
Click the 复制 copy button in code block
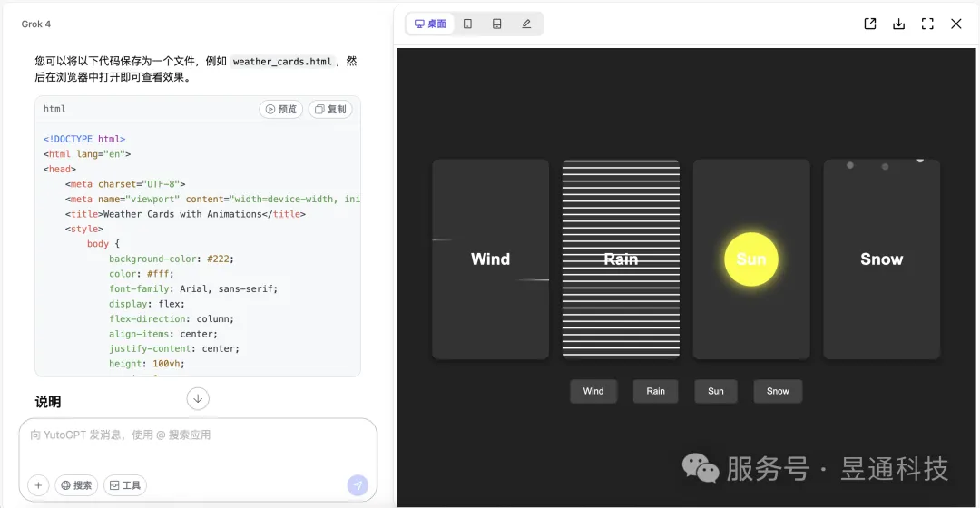(330, 109)
